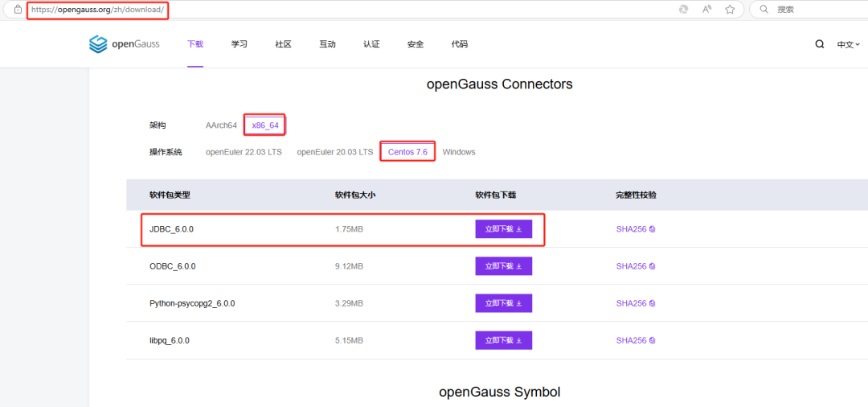Download libpq_6.0.0 package
Viewport: 868px width, 407px height.
tap(504, 340)
